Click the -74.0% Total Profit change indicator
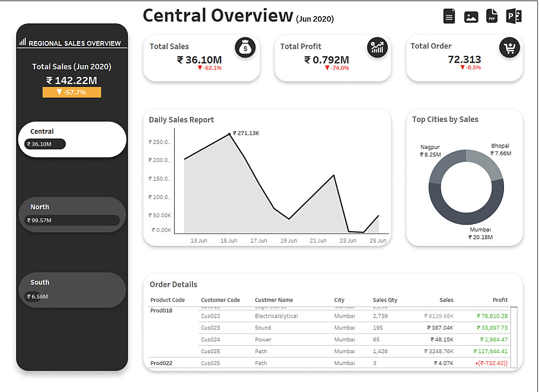Image resolution: width=539 pixels, height=392 pixels. pos(337,68)
